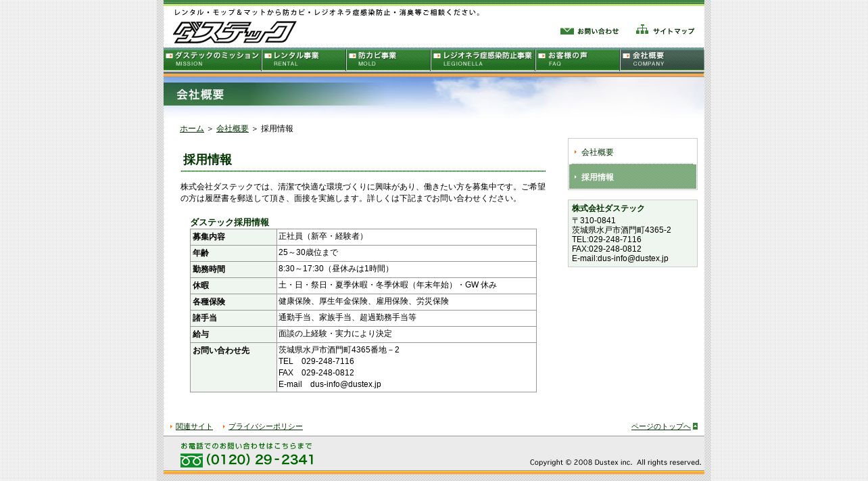Click the ダステック採用情報 table caption

pos(229,222)
